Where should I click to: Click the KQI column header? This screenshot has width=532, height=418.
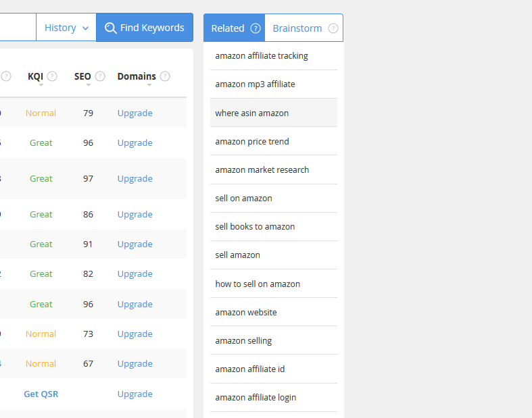click(x=35, y=76)
